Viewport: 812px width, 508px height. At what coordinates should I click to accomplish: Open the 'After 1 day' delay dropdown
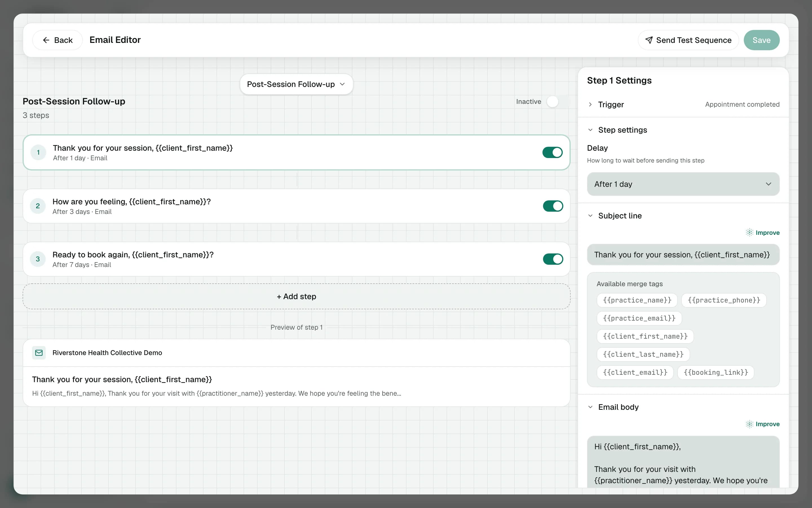(x=683, y=184)
